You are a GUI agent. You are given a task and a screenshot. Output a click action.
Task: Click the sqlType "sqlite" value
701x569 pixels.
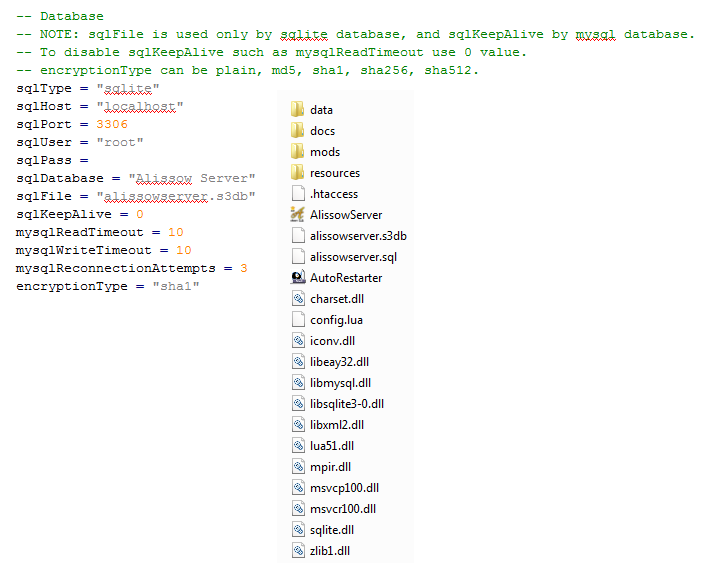click(x=128, y=89)
